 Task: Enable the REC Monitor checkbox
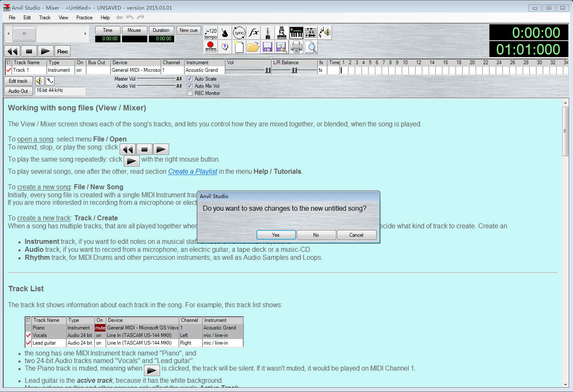(189, 93)
